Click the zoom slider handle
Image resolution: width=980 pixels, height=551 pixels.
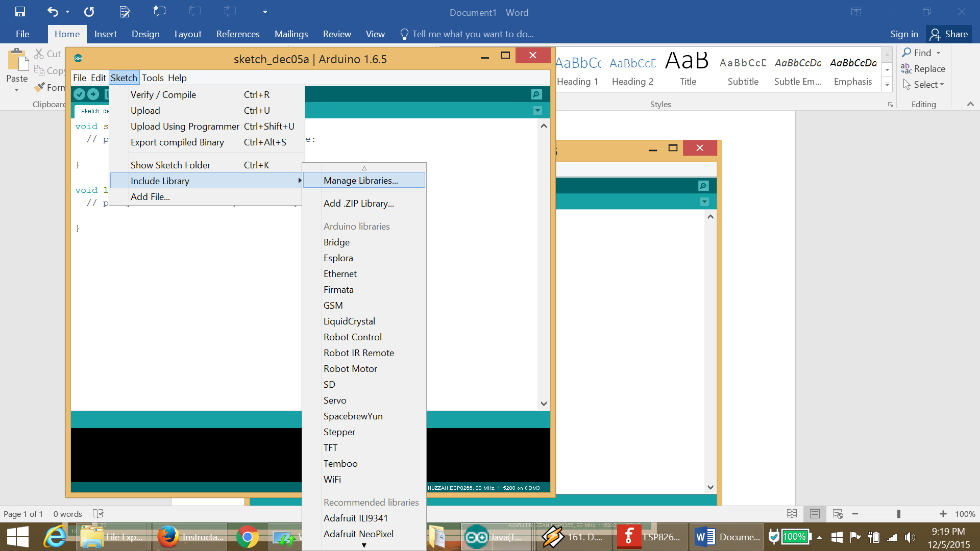(898, 514)
